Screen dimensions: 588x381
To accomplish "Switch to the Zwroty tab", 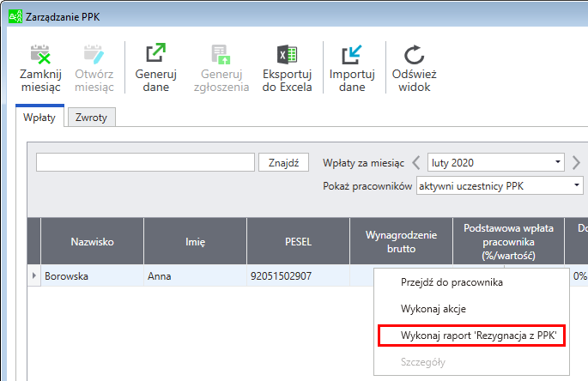I will tap(93, 118).
